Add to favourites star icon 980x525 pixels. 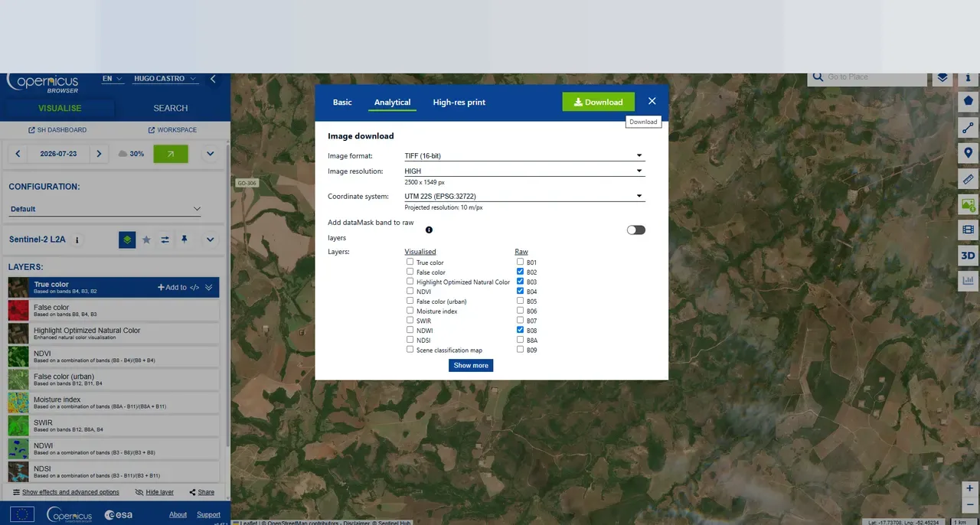pyautogui.click(x=146, y=240)
